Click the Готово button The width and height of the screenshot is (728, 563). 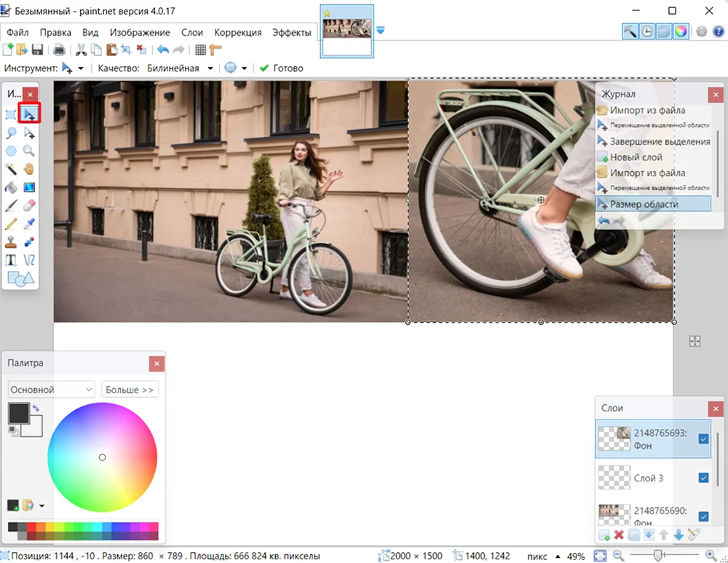[281, 68]
